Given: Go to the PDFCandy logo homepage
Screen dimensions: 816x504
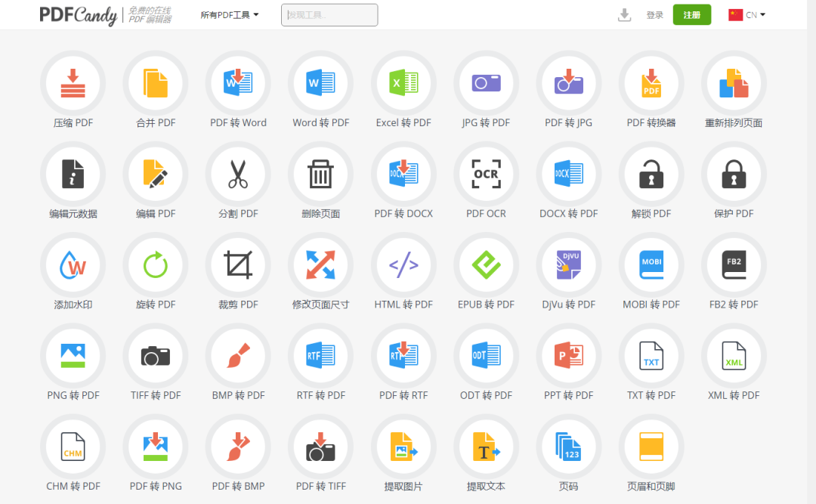Looking at the screenshot, I should coord(79,15).
